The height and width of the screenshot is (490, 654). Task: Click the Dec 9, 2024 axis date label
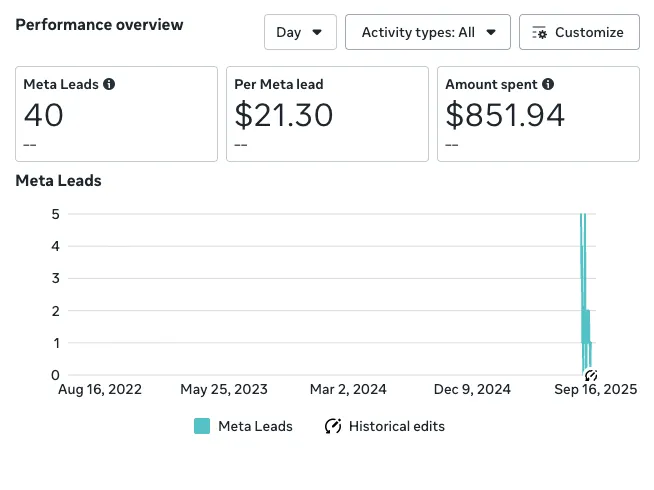[x=474, y=389]
